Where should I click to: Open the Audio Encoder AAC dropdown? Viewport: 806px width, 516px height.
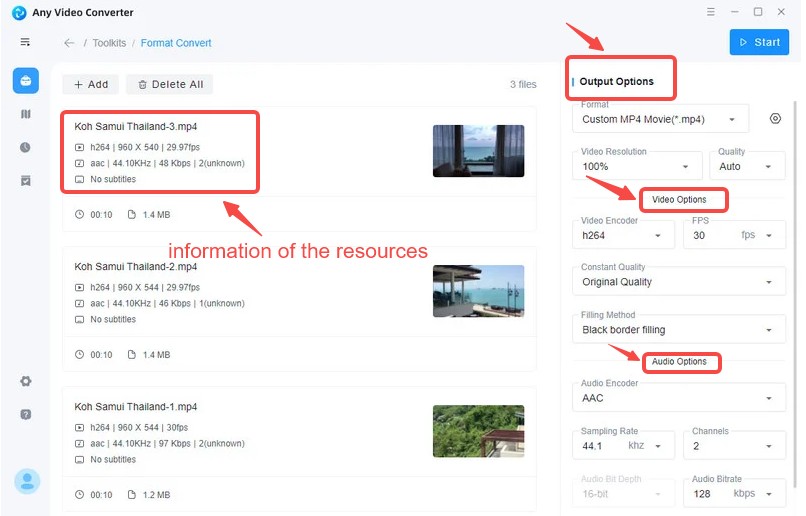[679, 397]
